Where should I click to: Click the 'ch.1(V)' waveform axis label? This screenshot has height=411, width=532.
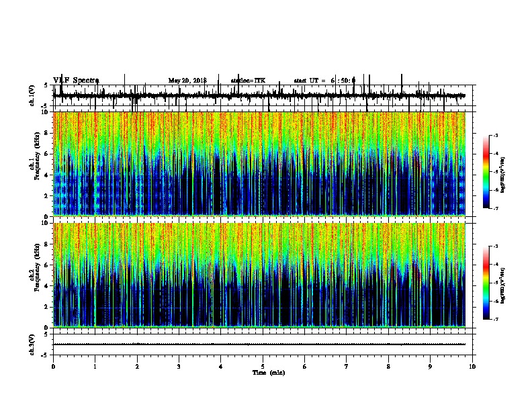(32, 95)
